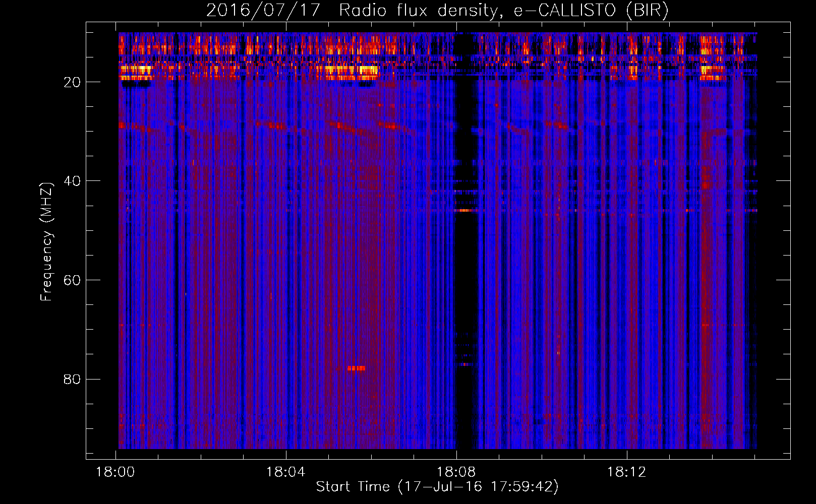This screenshot has height=504, width=816.
Task: Click the 18:08 time tick label
Action: click(456, 472)
